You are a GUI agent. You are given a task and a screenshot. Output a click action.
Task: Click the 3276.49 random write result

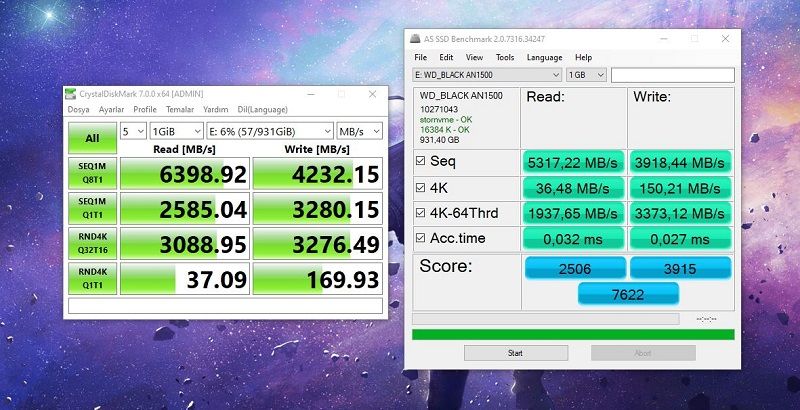[x=317, y=243]
